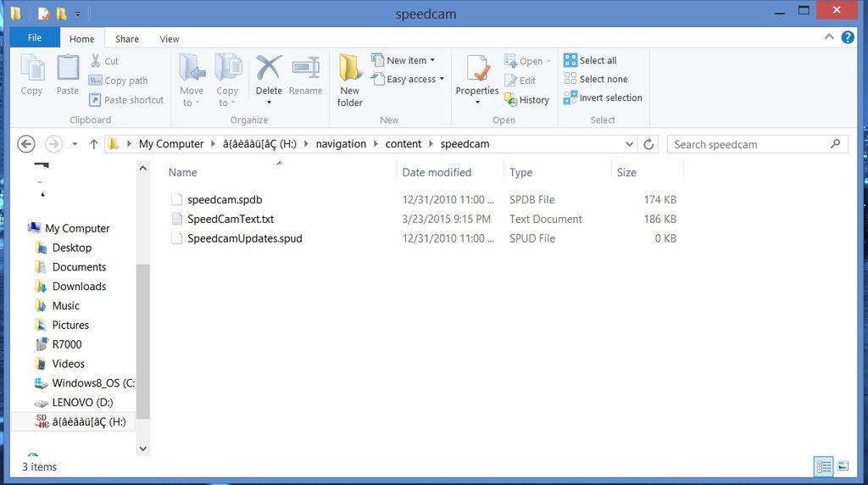This screenshot has width=868, height=485.
Task: Select the SpeedCamText.txt file
Action: tap(230, 219)
